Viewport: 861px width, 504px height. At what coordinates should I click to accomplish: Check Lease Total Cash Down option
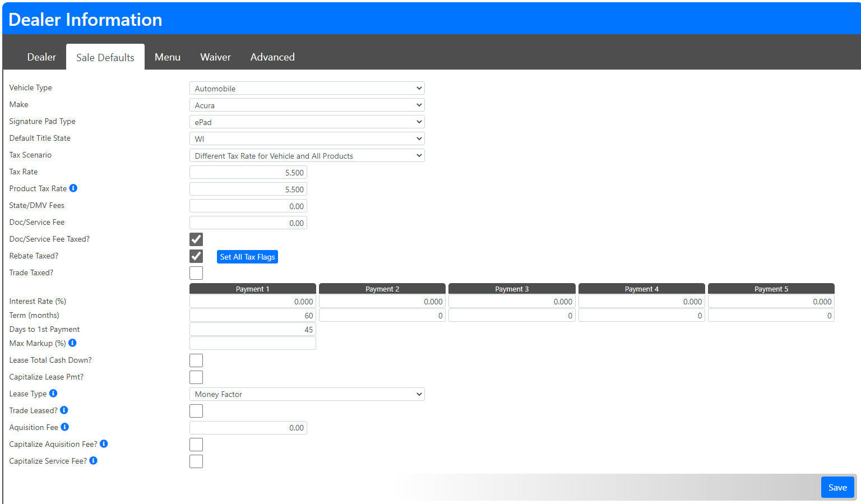pyautogui.click(x=196, y=360)
